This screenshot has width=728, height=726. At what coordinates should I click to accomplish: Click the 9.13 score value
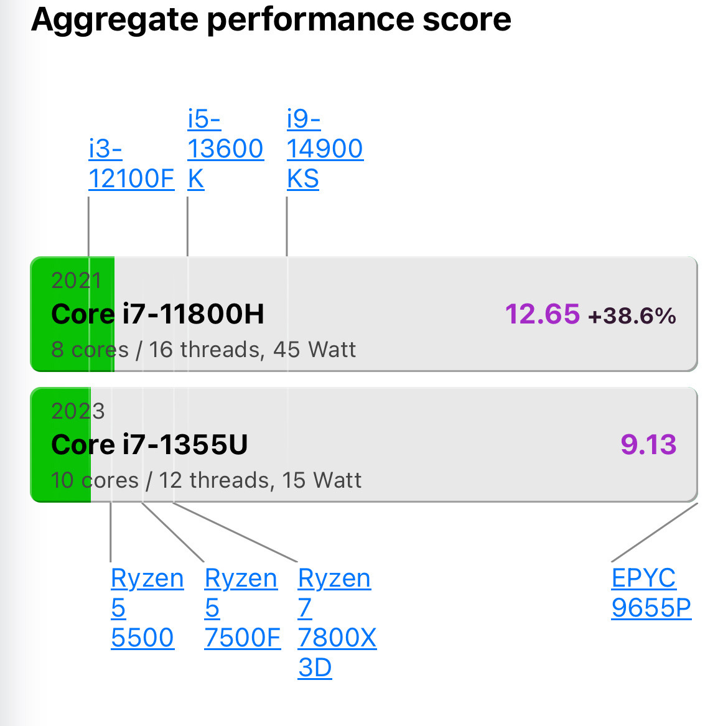click(x=648, y=445)
